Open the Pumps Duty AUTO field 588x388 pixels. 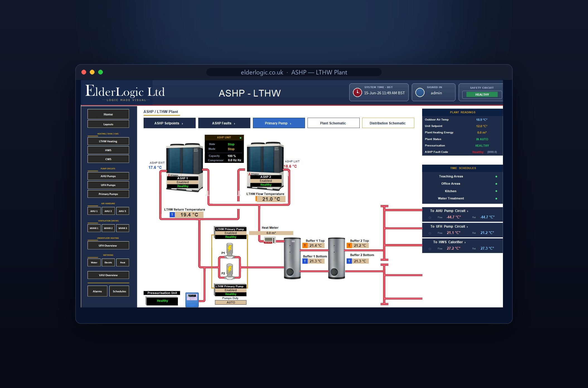click(x=231, y=302)
